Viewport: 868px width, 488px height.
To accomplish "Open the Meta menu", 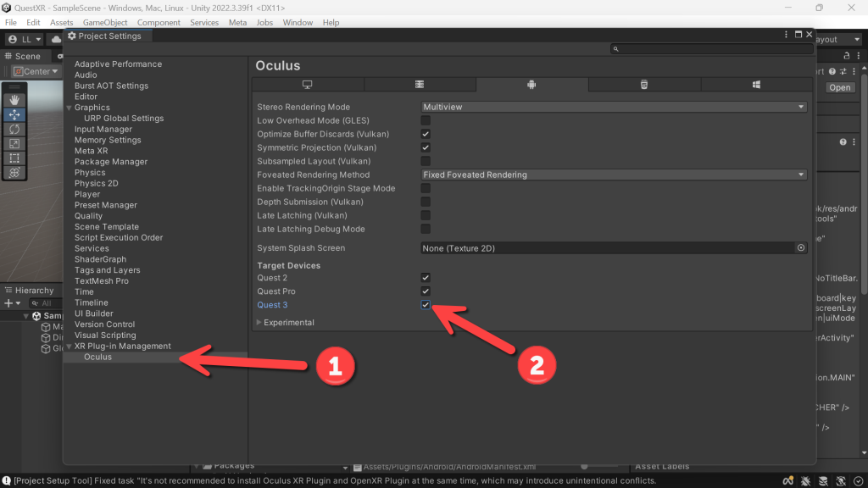I will tap(237, 22).
